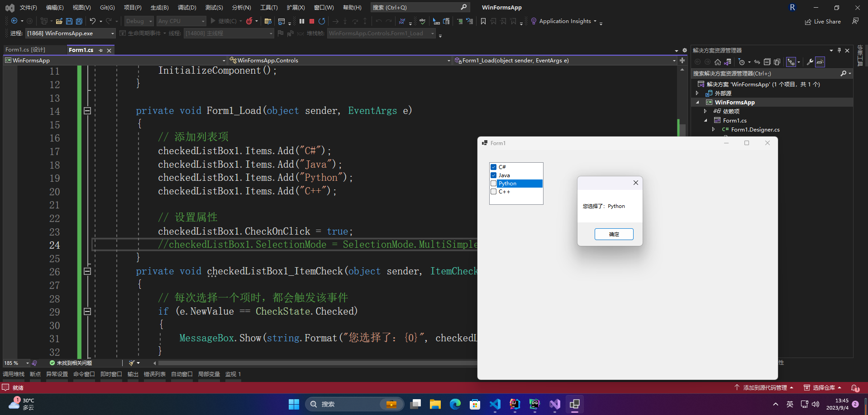Uncheck the Java checkbox in Form1
The image size is (868, 415).
[494, 175]
